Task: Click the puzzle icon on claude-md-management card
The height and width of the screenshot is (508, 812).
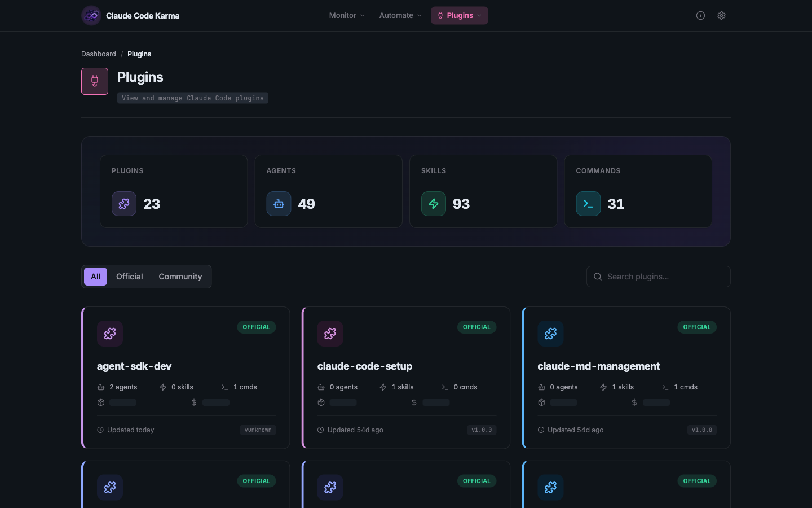Action: pos(551,334)
